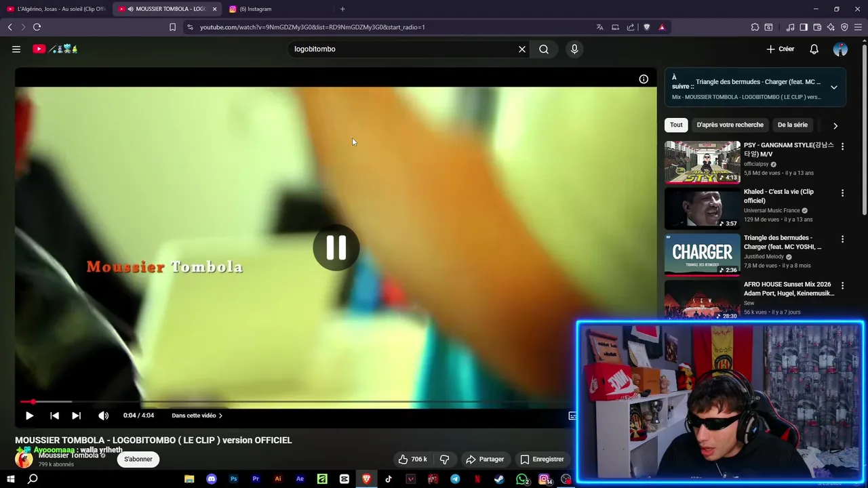Open Moussier Tombola channel avatar

click(x=24, y=459)
